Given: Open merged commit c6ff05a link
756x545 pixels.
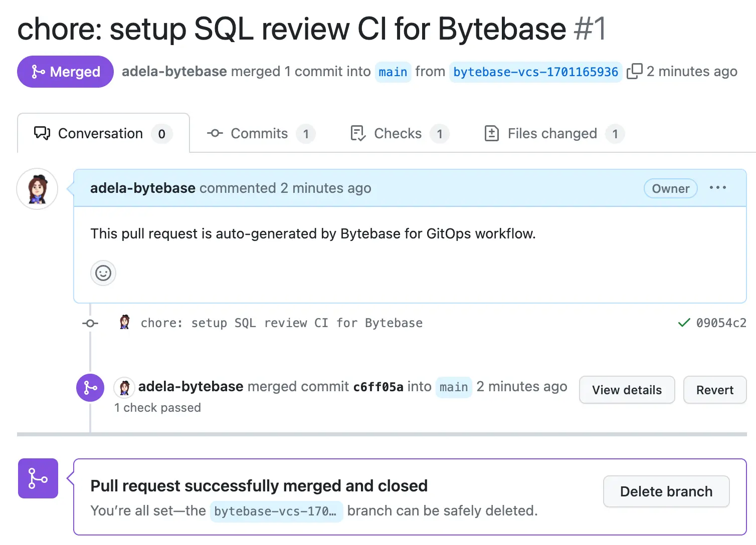Looking at the screenshot, I should tap(379, 387).
